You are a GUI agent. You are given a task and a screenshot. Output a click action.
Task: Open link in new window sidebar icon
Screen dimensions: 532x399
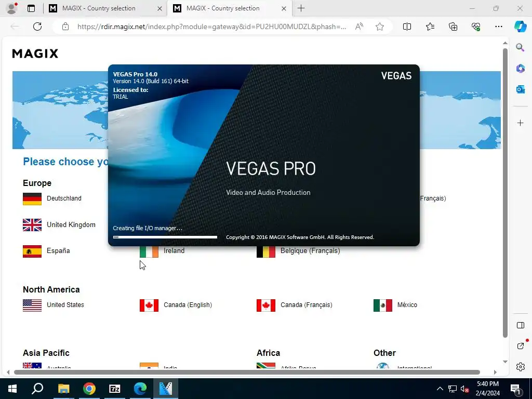coord(520,346)
